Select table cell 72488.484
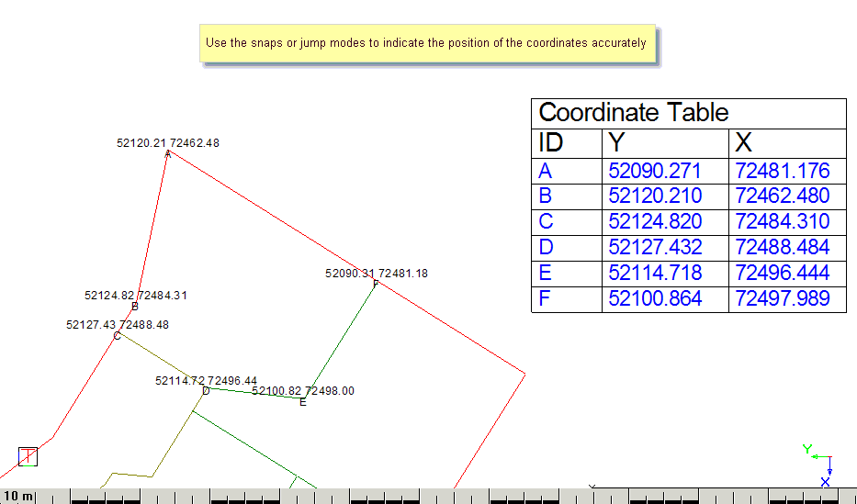This screenshot has width=857, height=504. point(787,248)
